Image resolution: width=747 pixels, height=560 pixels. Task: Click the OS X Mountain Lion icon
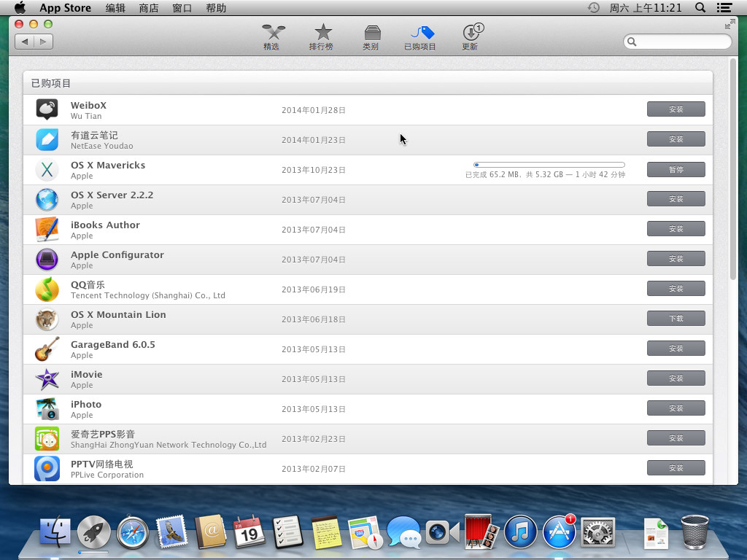(x=47, y=319)
